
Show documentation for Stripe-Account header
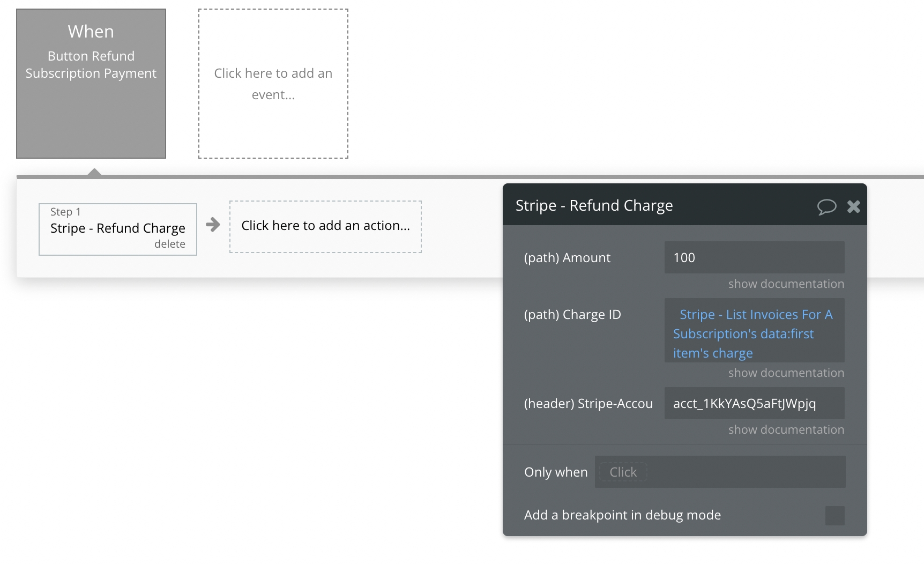(786, 429)
